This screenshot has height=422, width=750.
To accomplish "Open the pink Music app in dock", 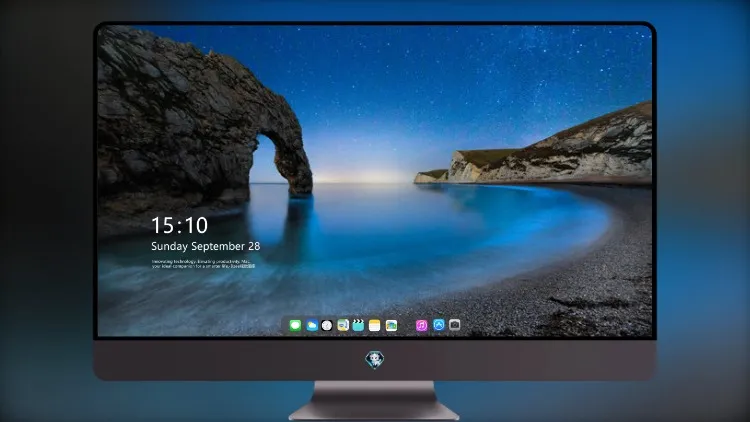I will click(421, 325).
